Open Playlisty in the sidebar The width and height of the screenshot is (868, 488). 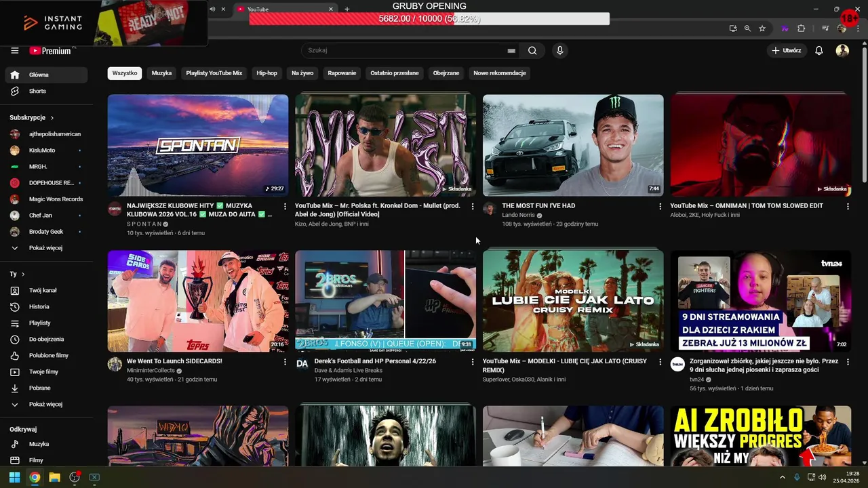click(x=46, y=323)
